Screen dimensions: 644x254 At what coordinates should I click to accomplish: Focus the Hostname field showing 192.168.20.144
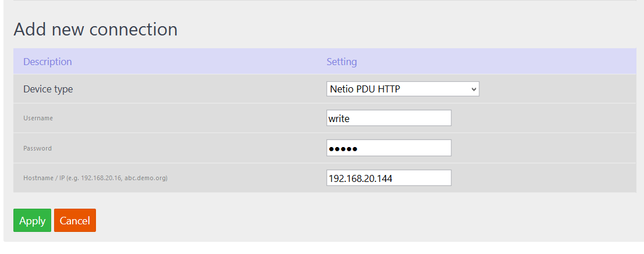pyautogui.click(x=389, y=178)
